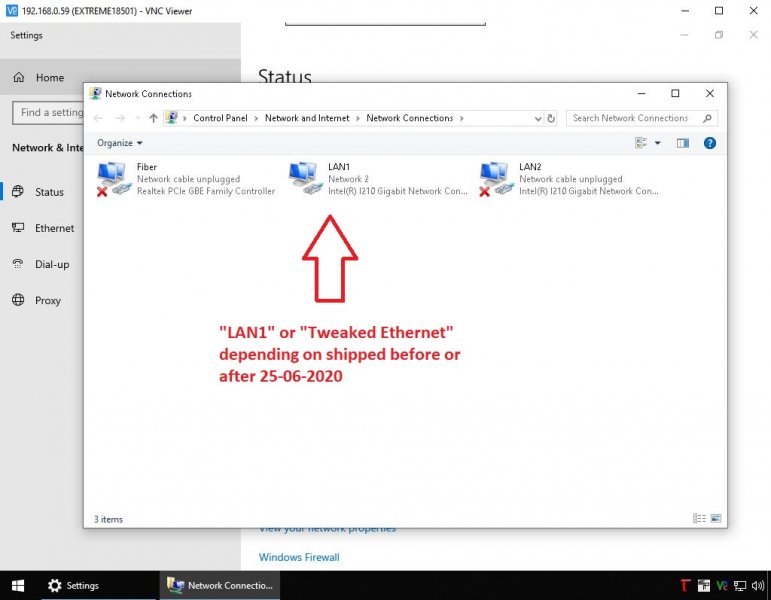Image resolution: width=771 pixels, height=600 pixels.
Task: Go up one folder level
Action: point(153,118)
